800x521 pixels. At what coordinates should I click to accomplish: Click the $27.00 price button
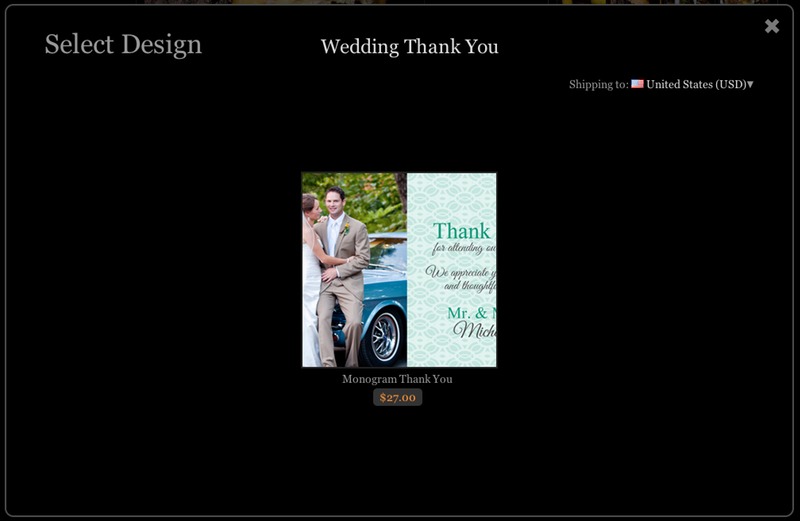pos(398,397)
